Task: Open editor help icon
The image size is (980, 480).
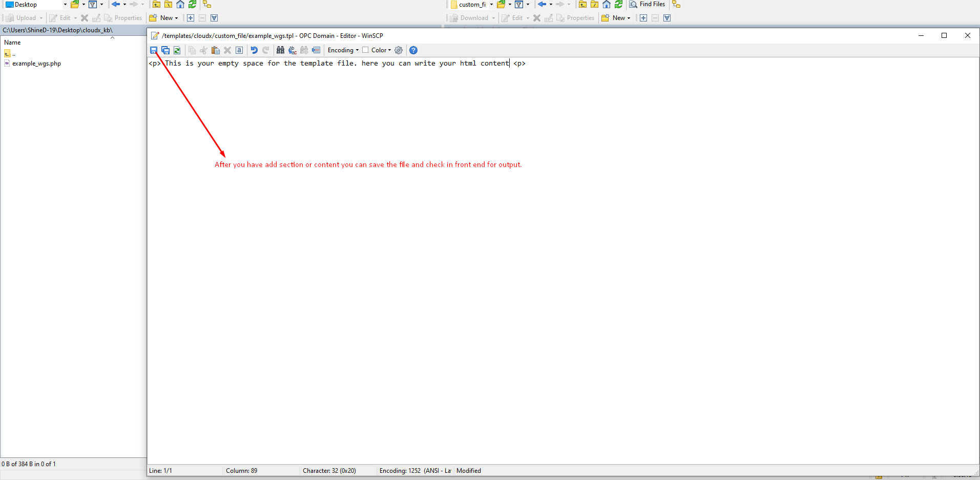Action: (x=413, y=50)
